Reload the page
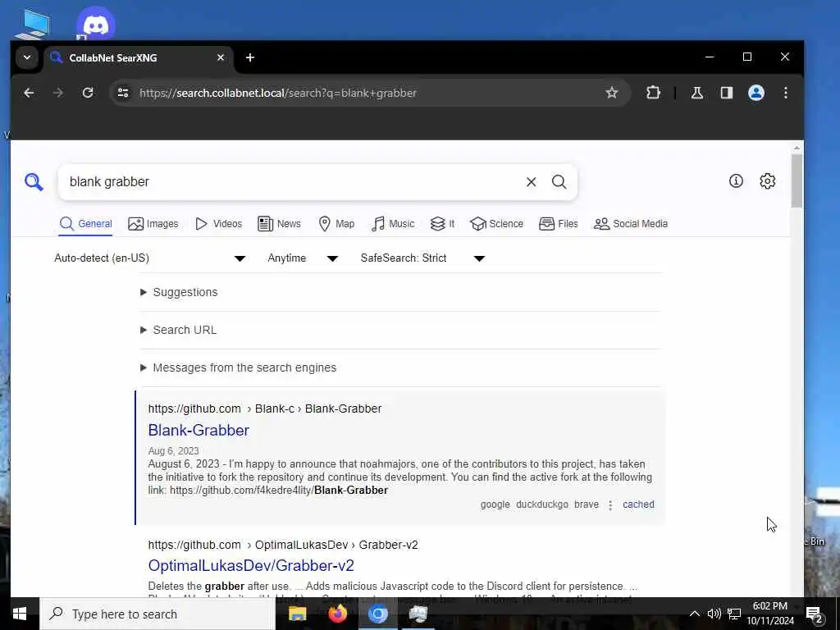 (x=88, y=93)
